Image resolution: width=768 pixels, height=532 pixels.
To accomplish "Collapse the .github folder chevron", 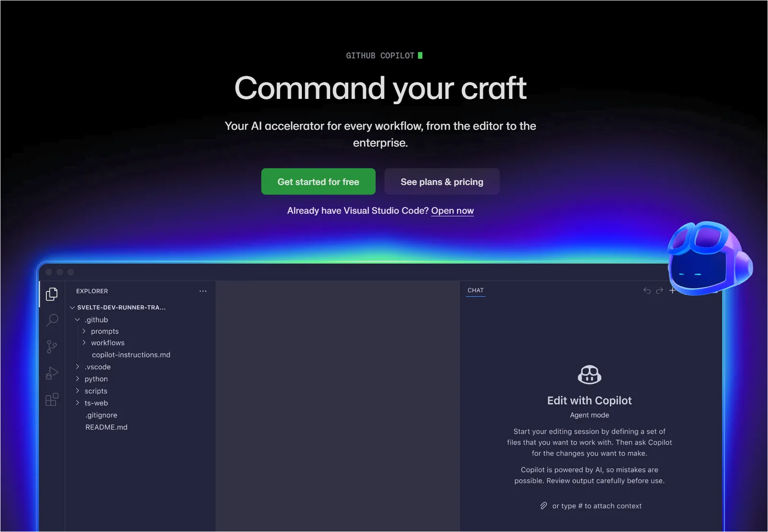I will click(77, 320).
